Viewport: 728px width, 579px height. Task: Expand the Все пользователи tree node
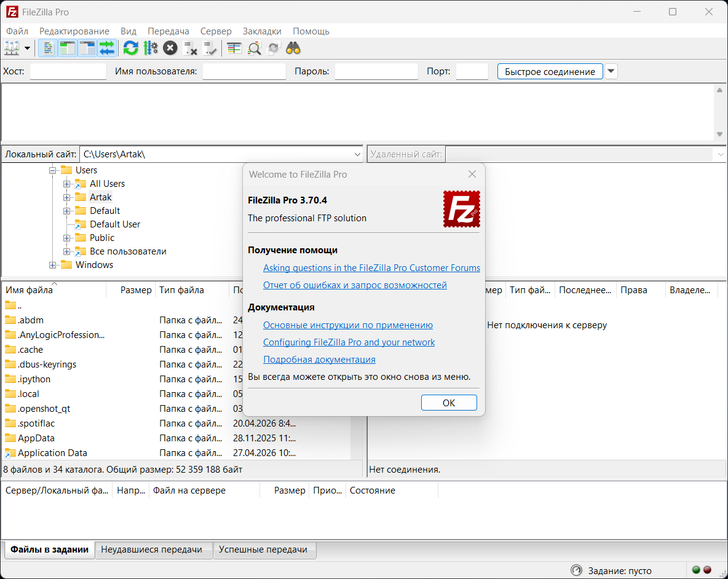[x=67, y=251]
